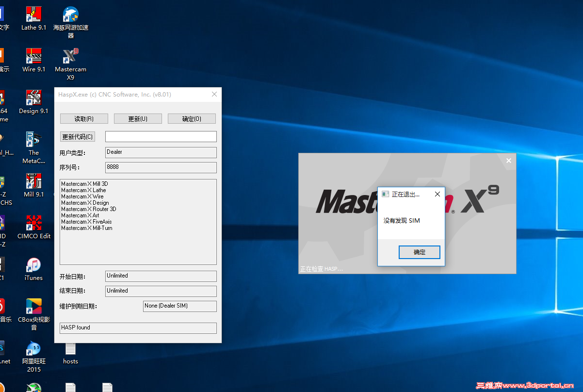Select Mastercam X FiveAxis in list
The height and width of the screenshot is (392, 583).
click(x=87, y=222)
